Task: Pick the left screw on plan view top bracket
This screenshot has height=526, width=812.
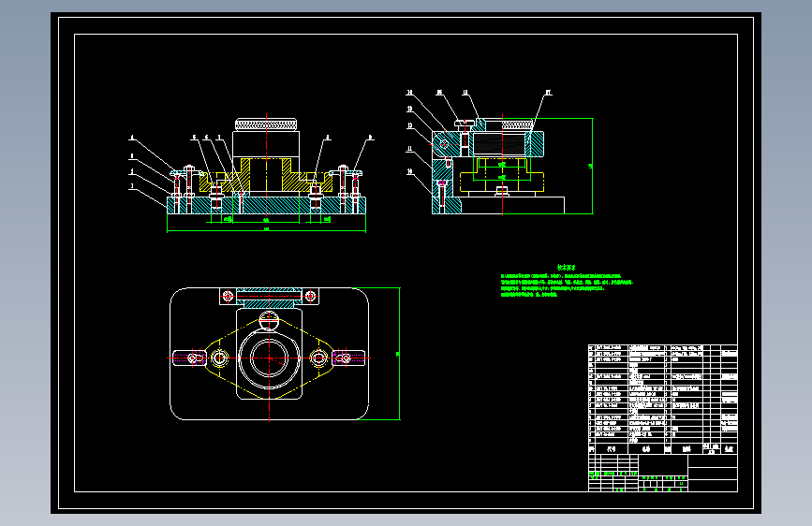Action: [x=228, y=296]
